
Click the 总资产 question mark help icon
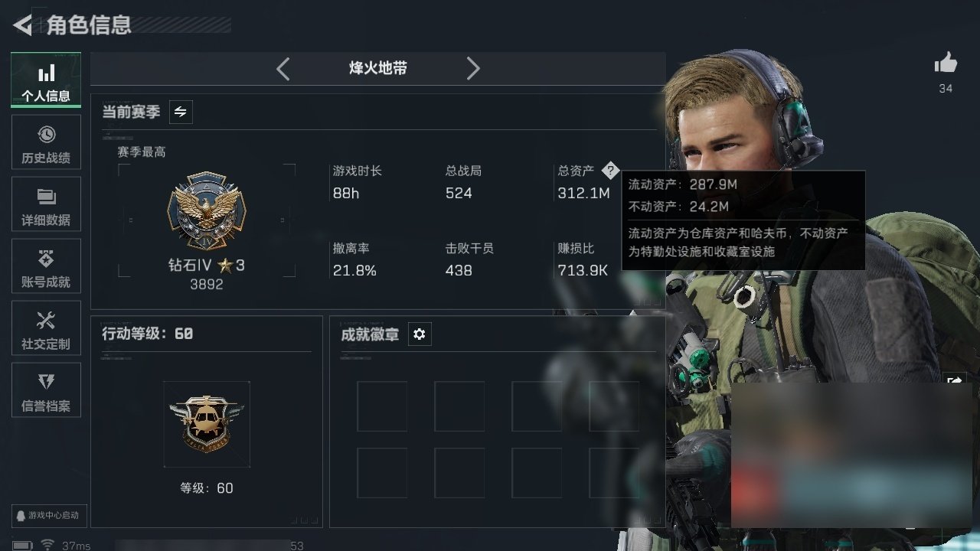[x=609, y=170]
